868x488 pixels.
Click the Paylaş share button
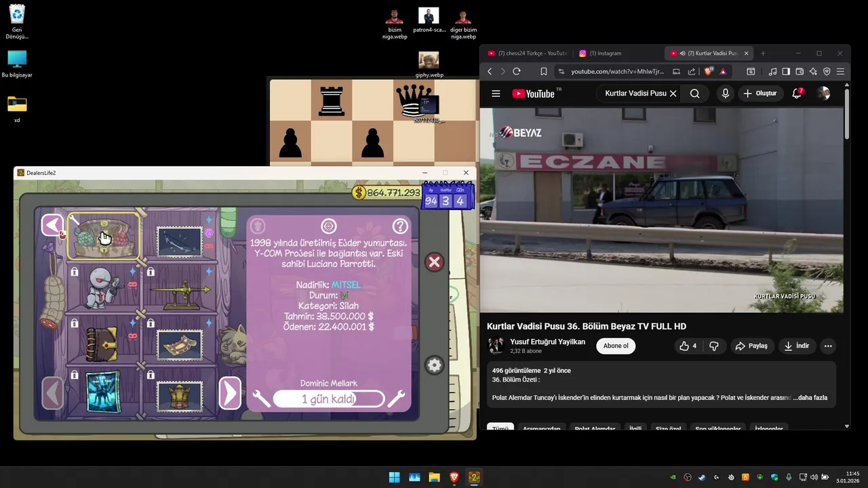pyautogui.click(x=751, y=346)
